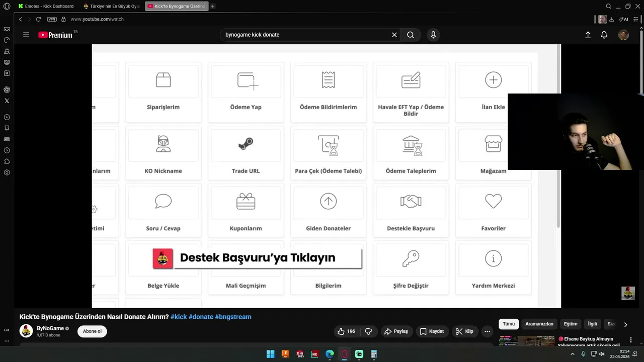Open a new browser tab
This screenshot has height=362, width=644.
click(x=213, y=6)
